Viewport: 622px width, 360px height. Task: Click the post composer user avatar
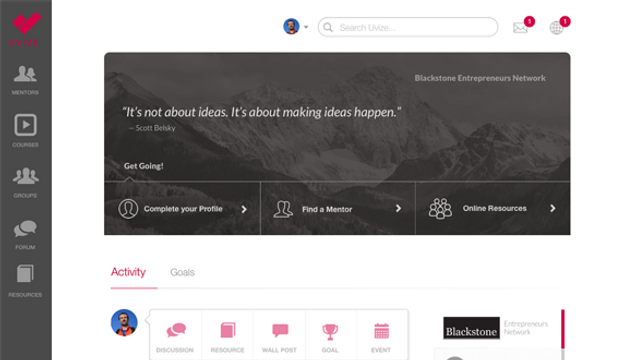pyautogui.click(x=124, y=323)
